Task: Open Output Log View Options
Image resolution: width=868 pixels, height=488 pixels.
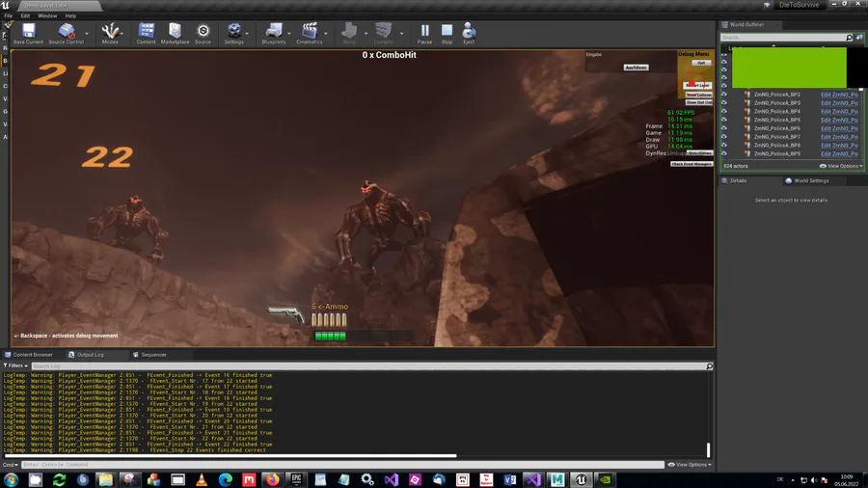Action: click(690, 465)
